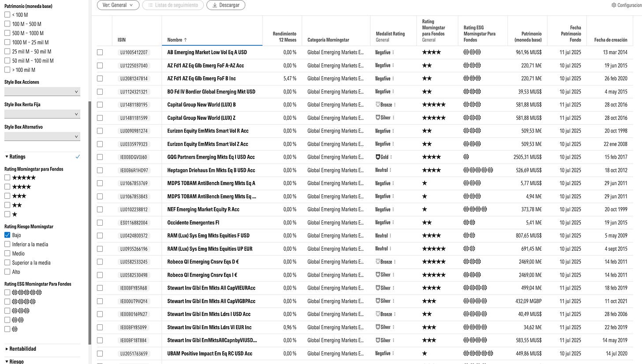
Task: Click Silver medal icon for Robeco QI Cnsrv Eqs I
Action: tap(377, 275)
